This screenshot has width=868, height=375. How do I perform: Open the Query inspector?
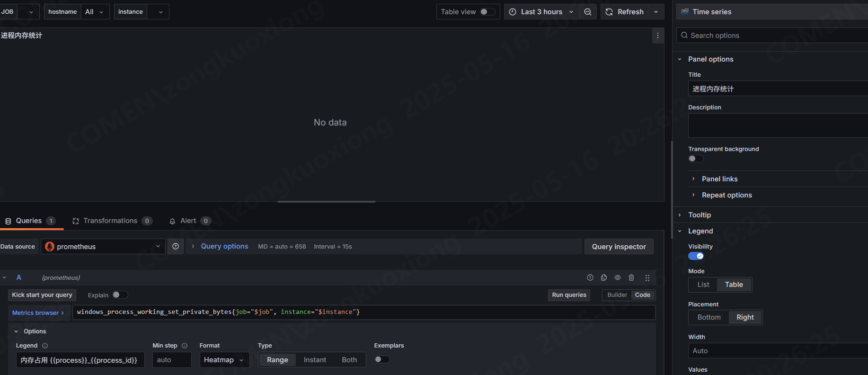(619, 247)
